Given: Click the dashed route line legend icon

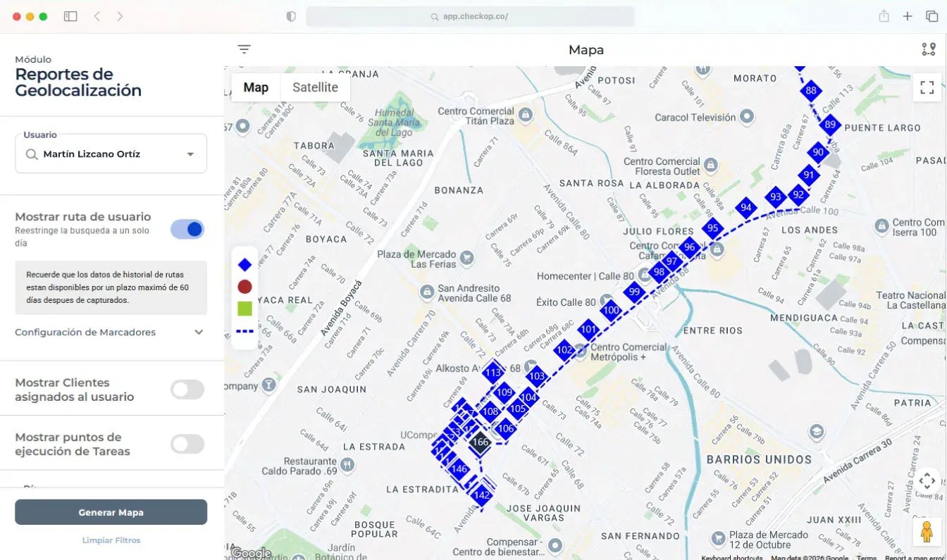Looking at the screenshot, I should pyautogui.click(x=244, y=330).
